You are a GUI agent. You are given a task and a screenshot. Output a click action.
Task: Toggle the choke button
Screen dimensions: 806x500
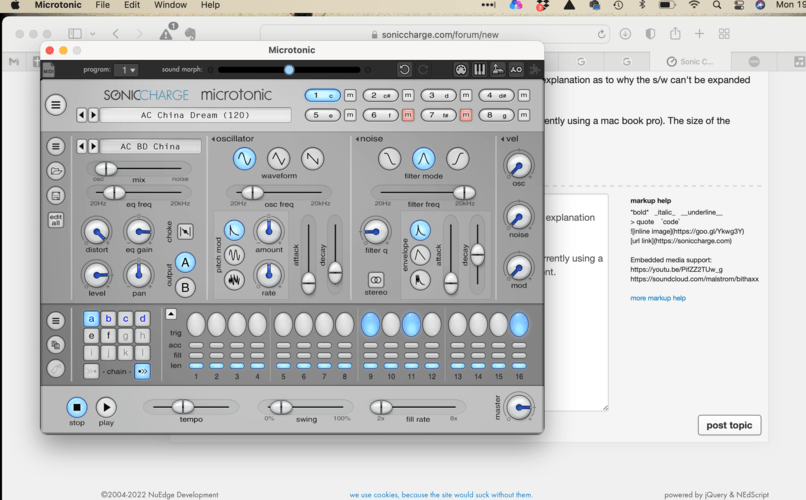tap(186, 231)
